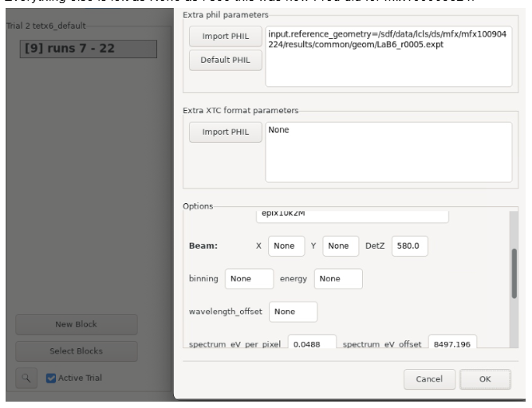Click the Extra XTC format parameters box
This screenshot has height=408, width=532.
(388, 152)
